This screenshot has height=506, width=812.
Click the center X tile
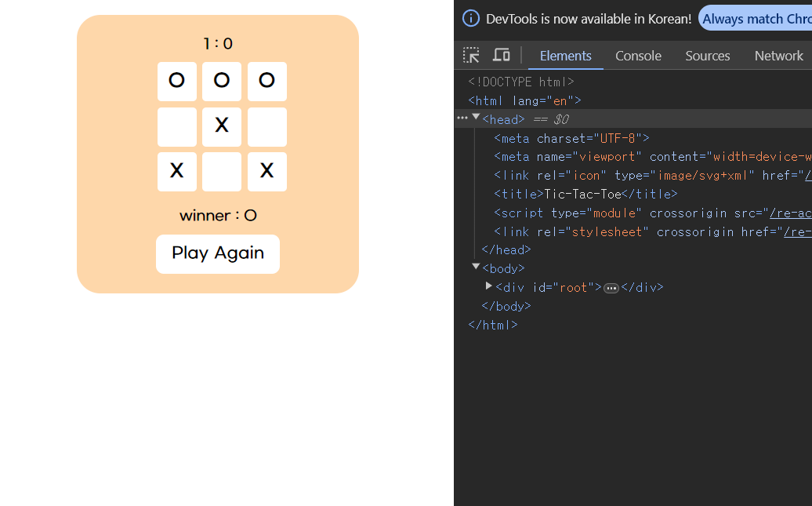(x=222, y=126)
